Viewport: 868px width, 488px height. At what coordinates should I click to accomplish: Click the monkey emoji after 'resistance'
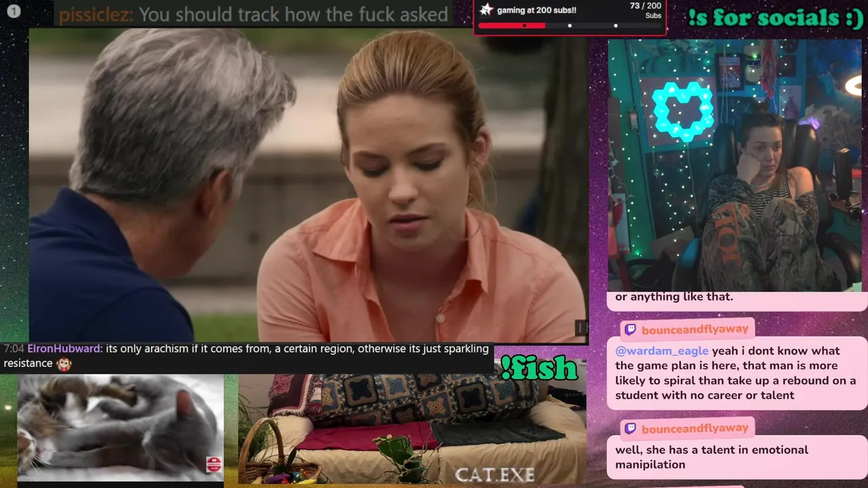point(64,364)
